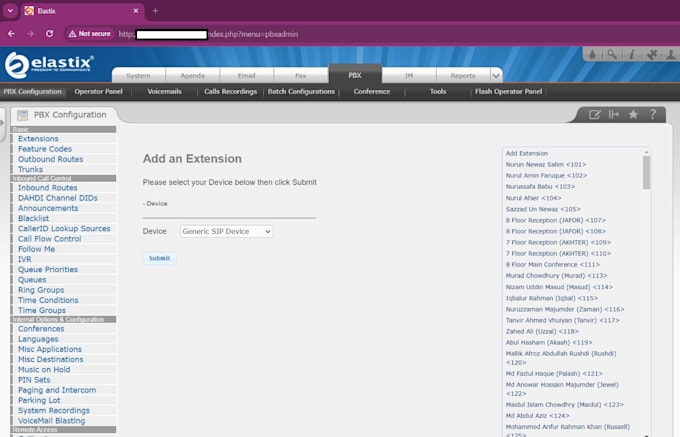Open the info icon in header
Image resolution: width=680 pixels, height=437 pixels.
pyautogui.click(x=632, y=54)
